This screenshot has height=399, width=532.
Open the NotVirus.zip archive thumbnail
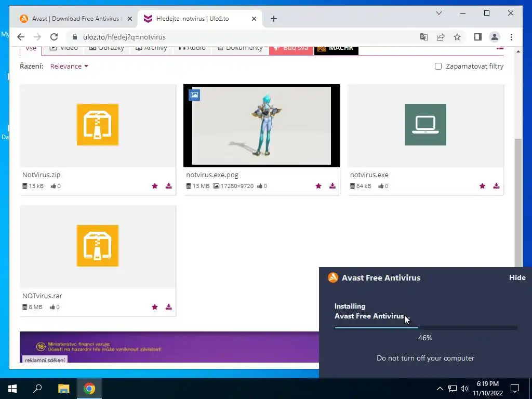click(x=98, y=126)
